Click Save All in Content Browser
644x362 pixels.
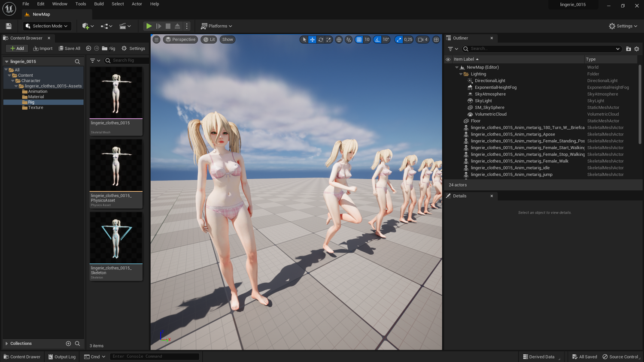pyautogui.click(x=70, y=48)
